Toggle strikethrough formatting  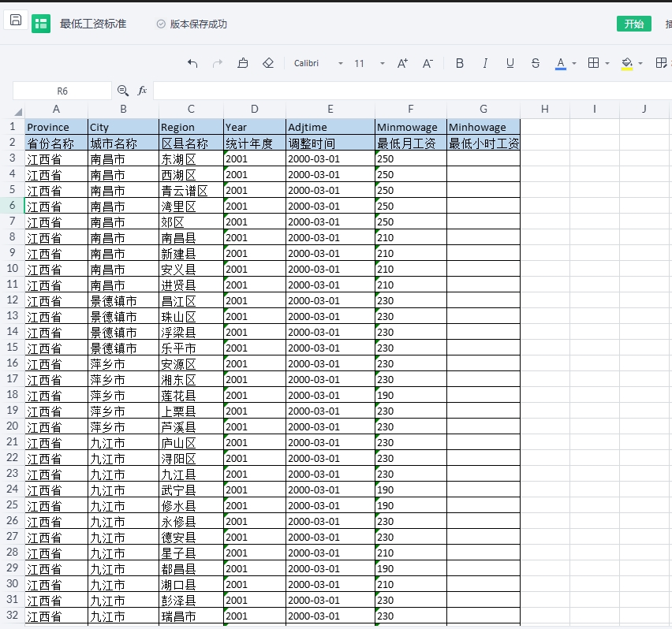536,63
